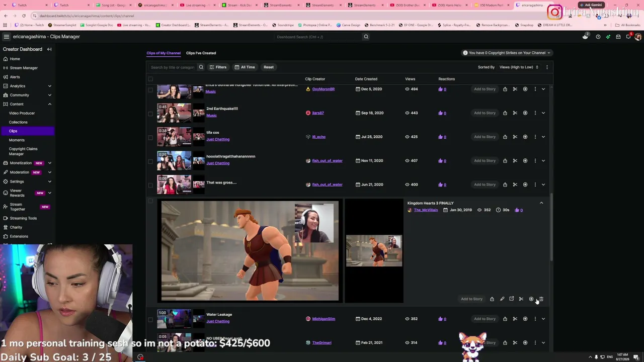Expand the Monetization sidebar section

pyautogui.click(x=49, y=163)
